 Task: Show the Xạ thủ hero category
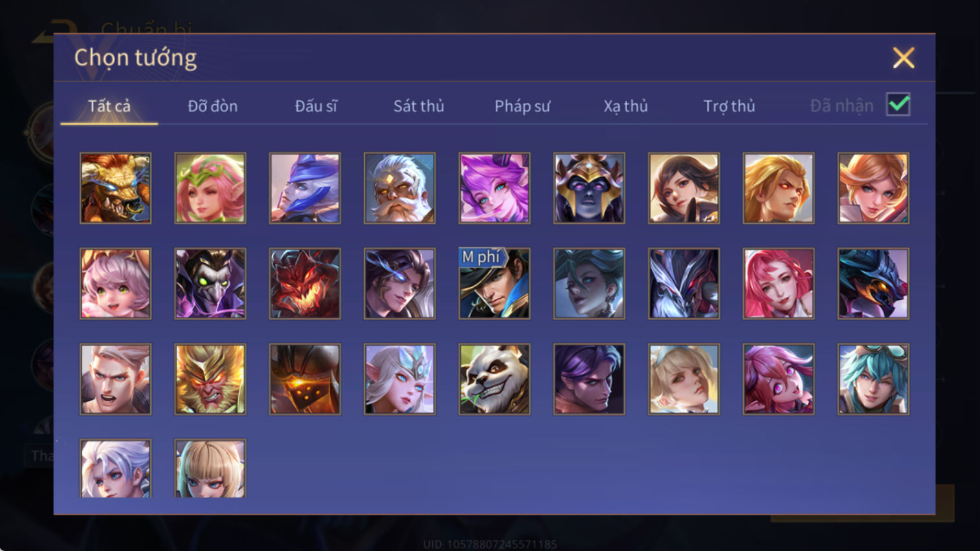pos(626,106)
